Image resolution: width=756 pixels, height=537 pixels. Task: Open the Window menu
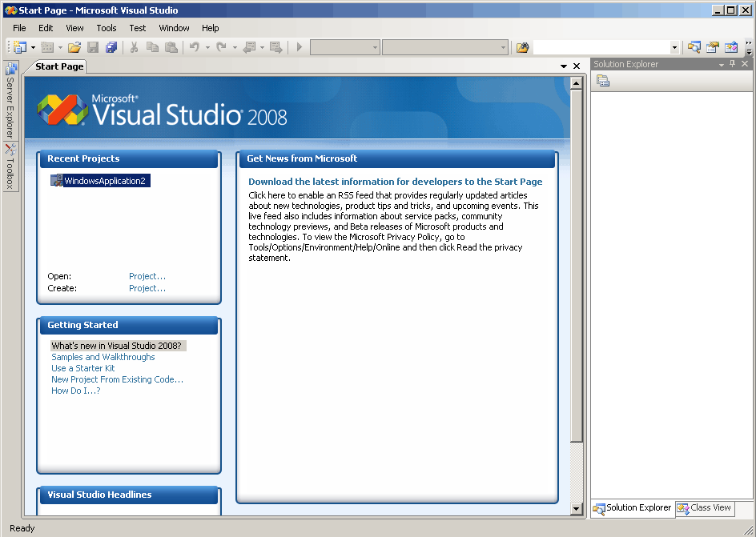[174, 28]
